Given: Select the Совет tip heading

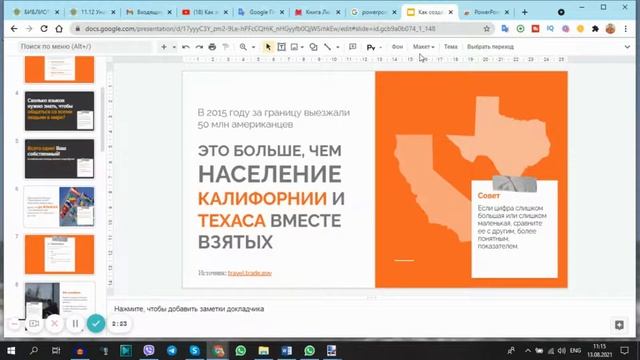Looking at the screenshot, I should [489, 196].
